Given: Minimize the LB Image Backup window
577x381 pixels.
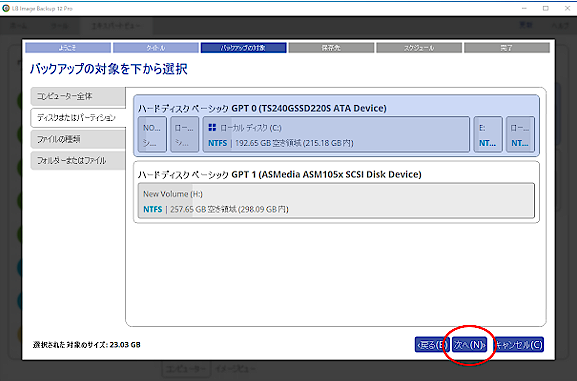Looking at the screenshot, I should coord(524,8).
